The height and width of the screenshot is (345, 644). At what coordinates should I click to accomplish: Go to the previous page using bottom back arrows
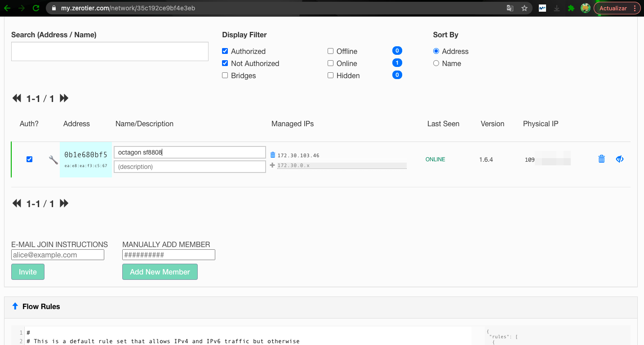(17, 203)
